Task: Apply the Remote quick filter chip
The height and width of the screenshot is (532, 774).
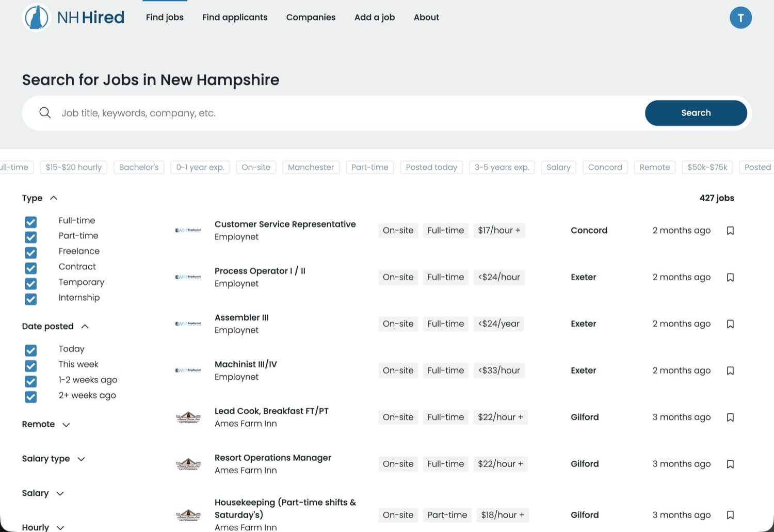Action: tap(654, 167)
